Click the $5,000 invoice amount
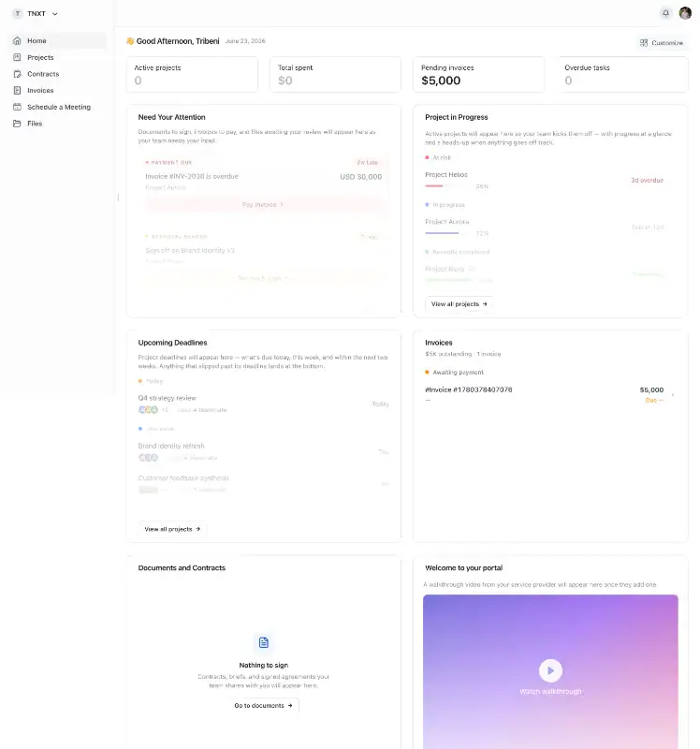Viewport: 700px width, 749px height. click(651, 389)
